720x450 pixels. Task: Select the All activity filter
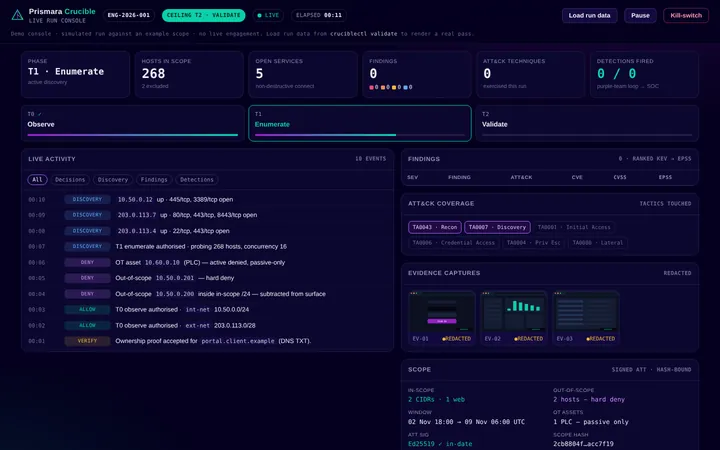37,180
